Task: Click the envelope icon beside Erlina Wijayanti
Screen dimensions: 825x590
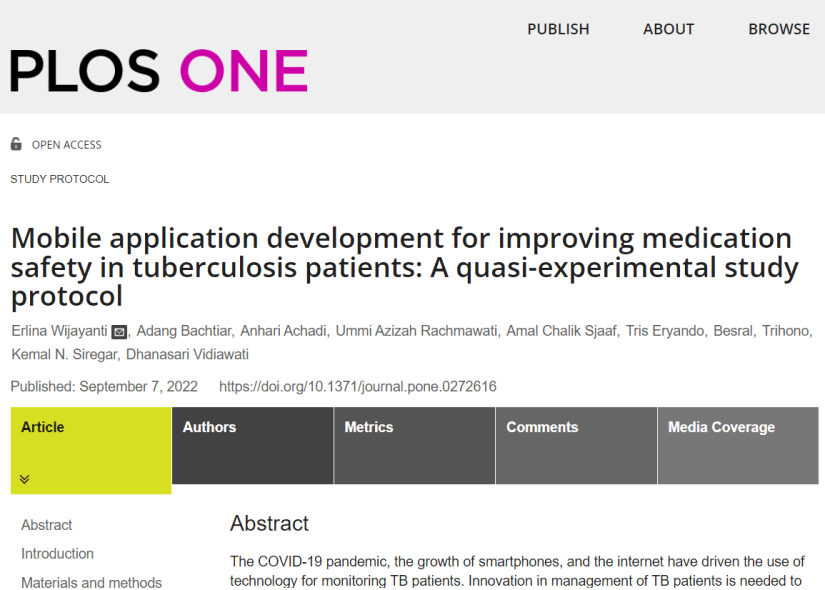Action: coord(119,332)
